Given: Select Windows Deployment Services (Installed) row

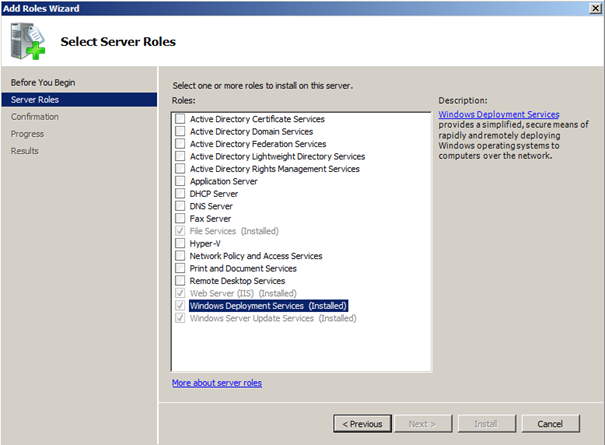Looking at the screenshot, I should pos(269,306).
